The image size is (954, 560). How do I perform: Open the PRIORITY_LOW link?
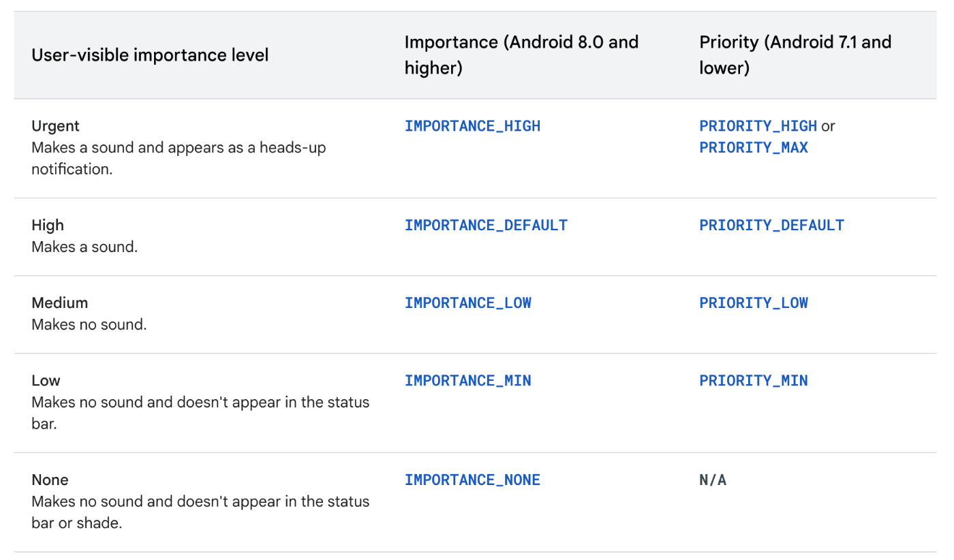pyautogui.click(x=754, y=303)
